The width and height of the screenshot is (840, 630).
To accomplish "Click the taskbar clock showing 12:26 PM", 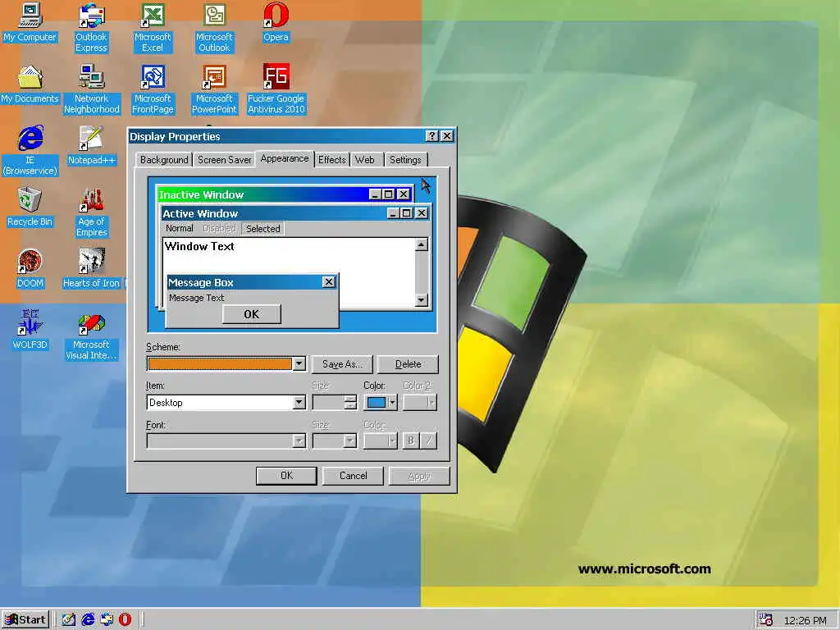I will tap(806, 620).
